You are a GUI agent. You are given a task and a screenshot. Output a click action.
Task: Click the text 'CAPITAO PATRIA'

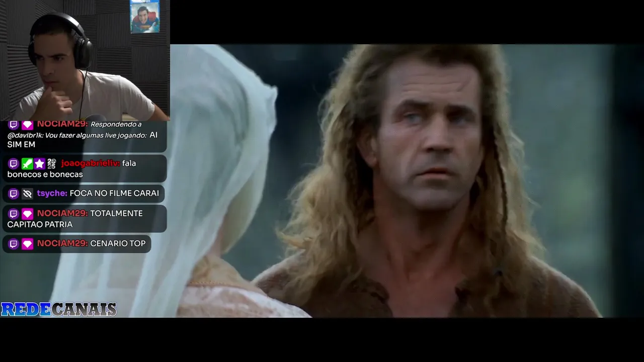tap(40, 224)
